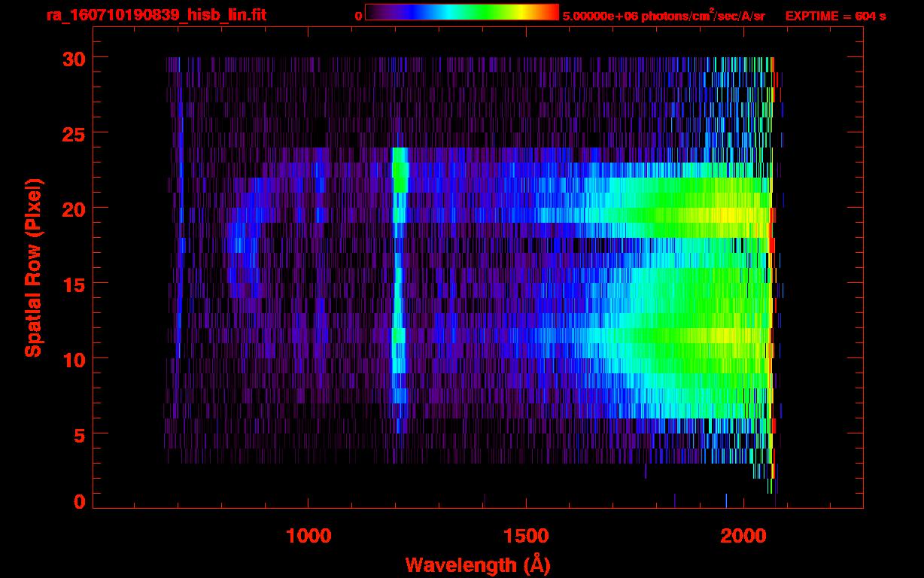Click the rainbow color scale bar
Viewport: 924px width, 578px height.
(462, 12)
